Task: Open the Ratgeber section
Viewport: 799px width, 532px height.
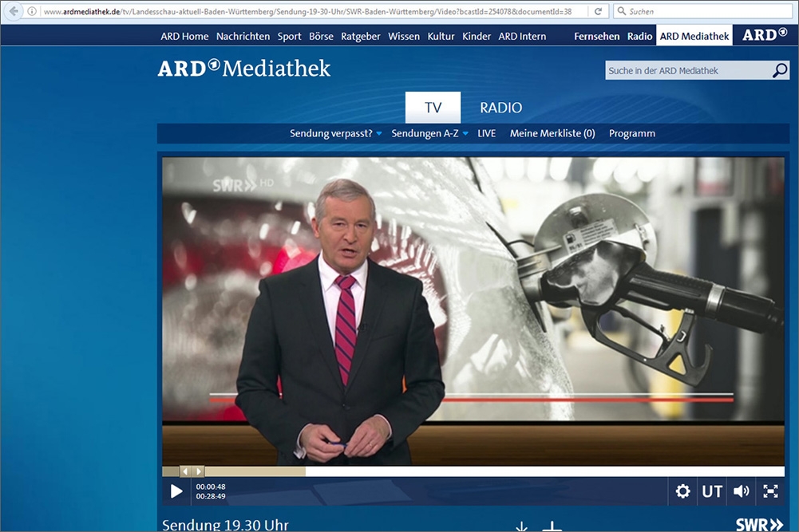Action: coord(361,36)
